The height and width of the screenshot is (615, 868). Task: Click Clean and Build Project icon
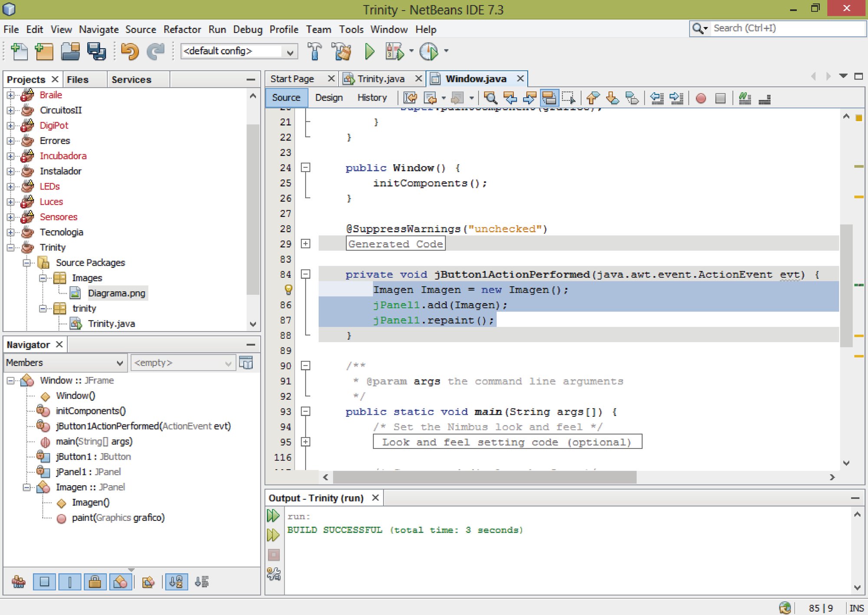342,52
